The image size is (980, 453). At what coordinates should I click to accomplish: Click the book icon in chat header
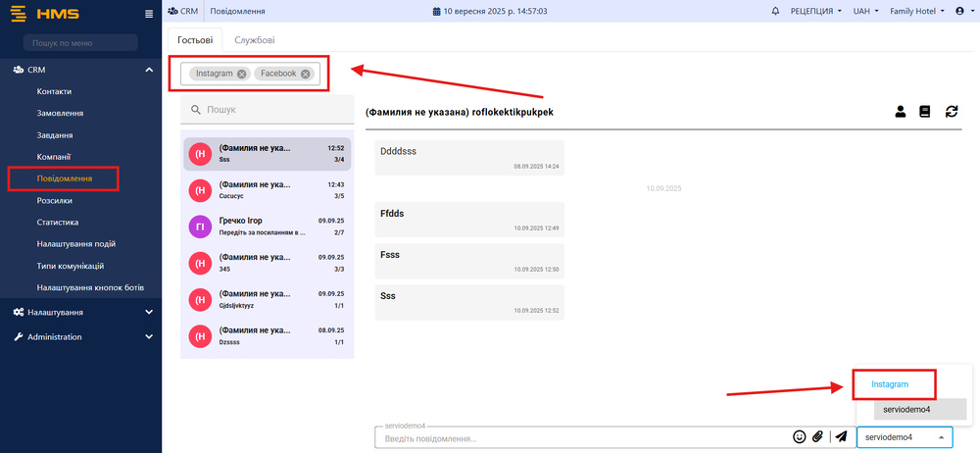pos(924,112)
